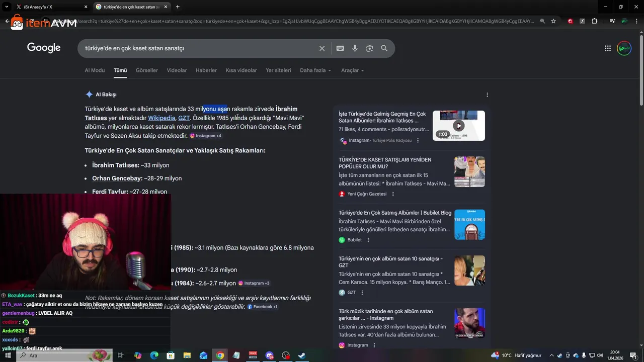Screen dimensions: 644x362
Task: Open result 'Türkiye'de En Çok Satmış Albümler | Bubilet Blog'
Action: click(x=395, y=213)
